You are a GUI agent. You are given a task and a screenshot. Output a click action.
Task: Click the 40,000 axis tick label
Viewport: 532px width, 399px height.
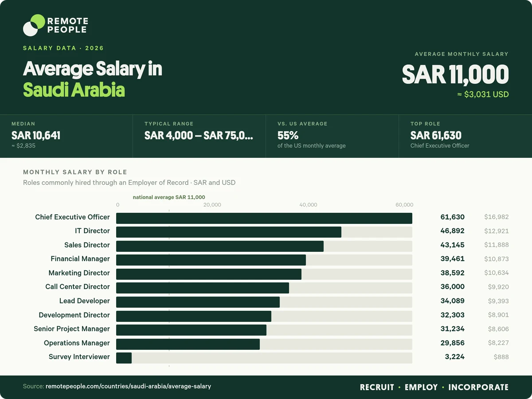[x=308, y=205]
